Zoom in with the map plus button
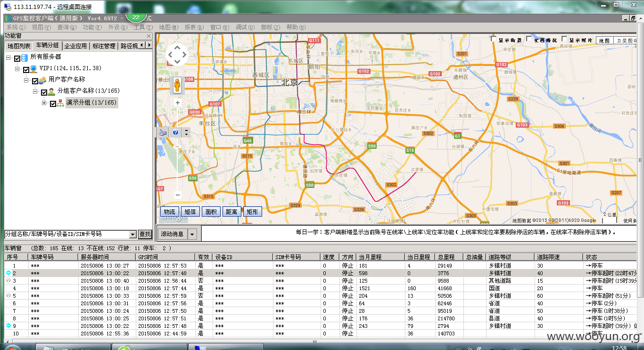This screenshot has width=644, height=350. tap(178, 103)
